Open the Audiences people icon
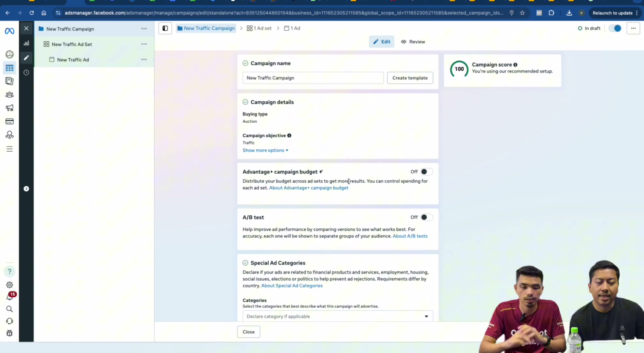 pyautogui.click(x=9, y=95)
